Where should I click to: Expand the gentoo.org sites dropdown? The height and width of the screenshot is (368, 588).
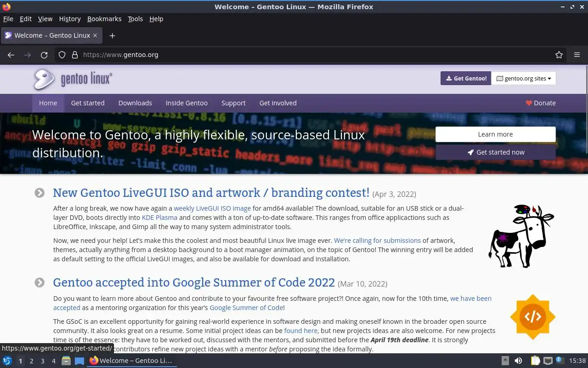(524, 78)
